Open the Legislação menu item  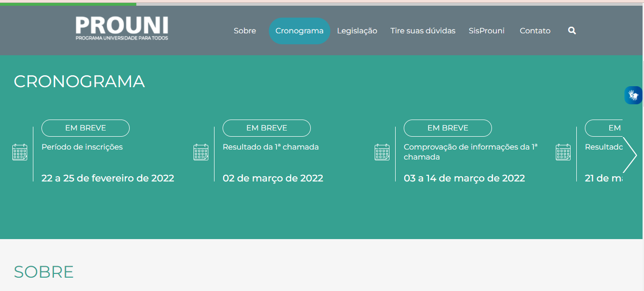pos(357,31)
